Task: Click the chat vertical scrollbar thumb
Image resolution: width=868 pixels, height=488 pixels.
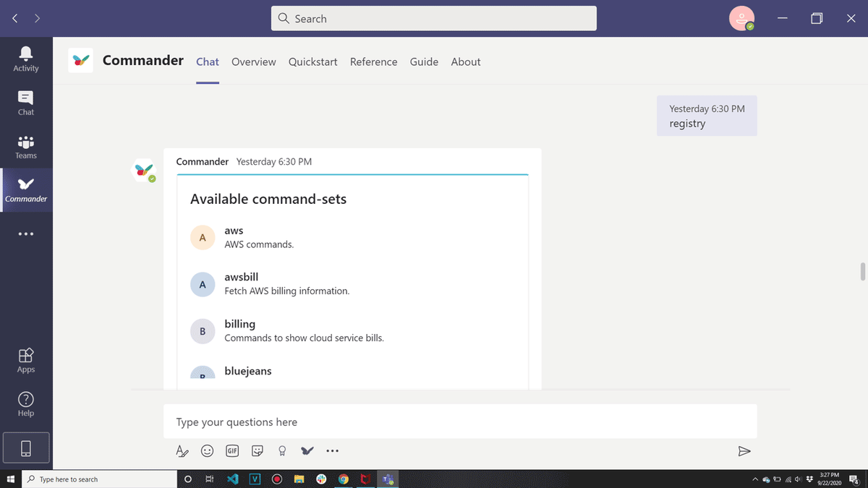Action: (862, 272)
